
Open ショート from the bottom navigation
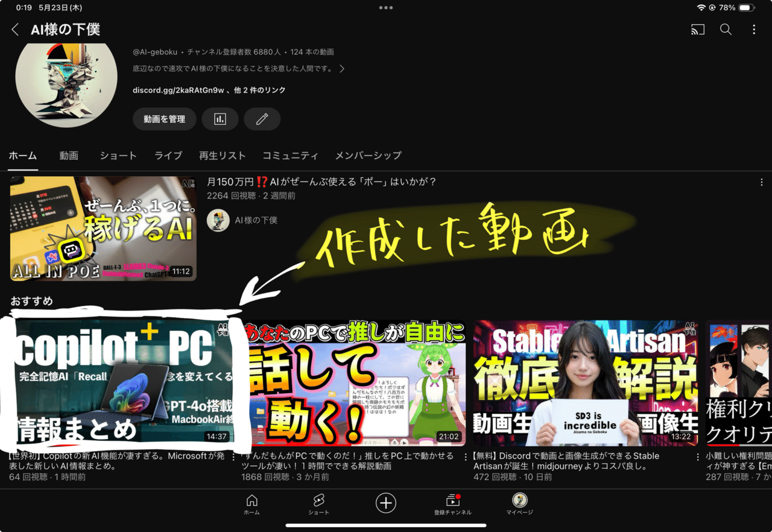point(318,502)
